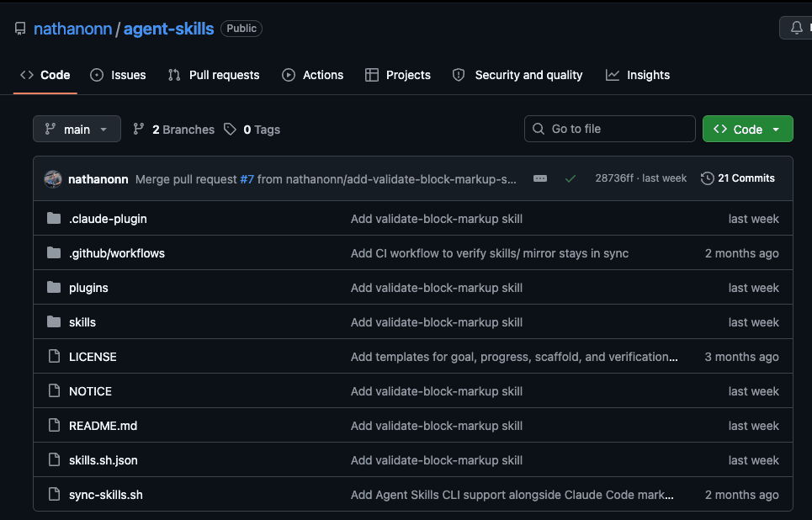Click the Public visibility badge
Viewport: 812px width, 520px height.
pos(241,29)
